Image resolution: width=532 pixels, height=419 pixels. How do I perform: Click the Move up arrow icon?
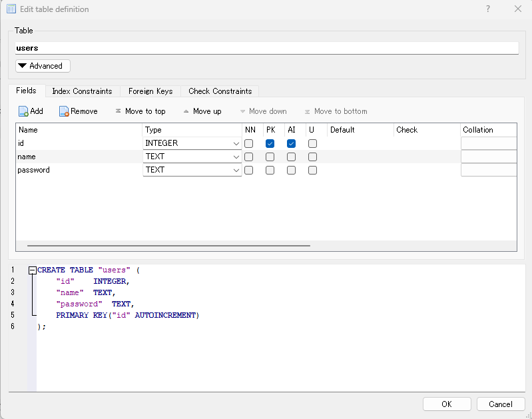click(186, 111)
